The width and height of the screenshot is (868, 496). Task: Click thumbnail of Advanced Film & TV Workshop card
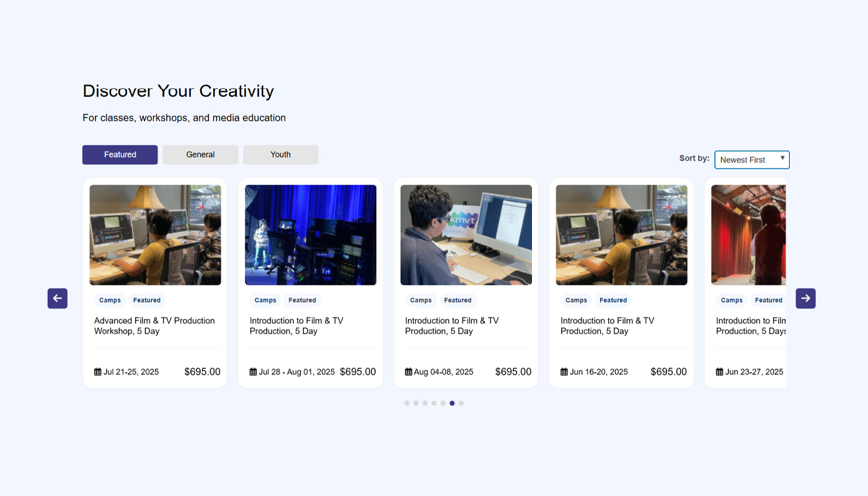[155, 235]
